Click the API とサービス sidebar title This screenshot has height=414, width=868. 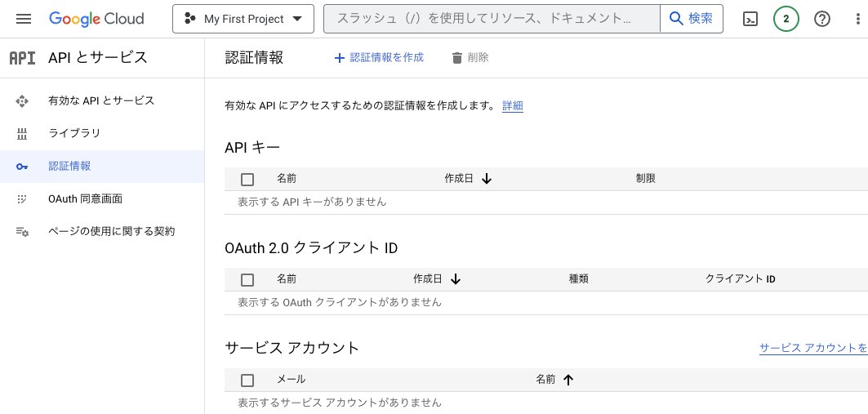(98, 57)
